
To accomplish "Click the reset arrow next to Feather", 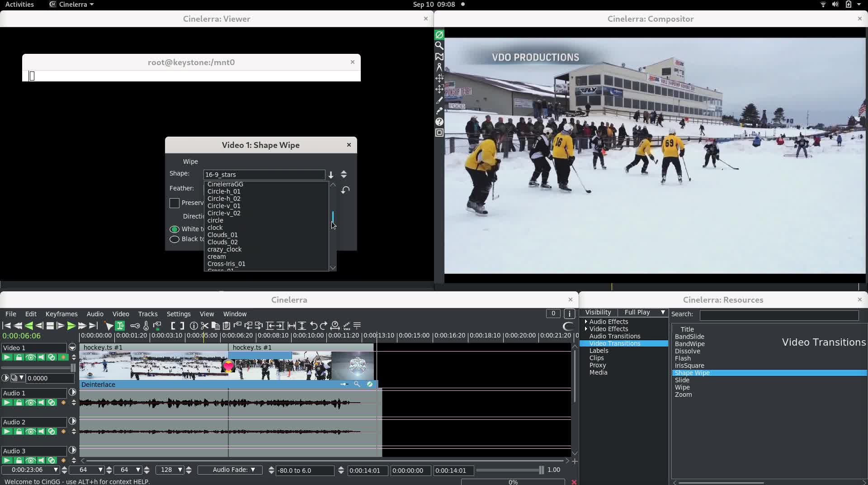I will click(x=345, y=190).
